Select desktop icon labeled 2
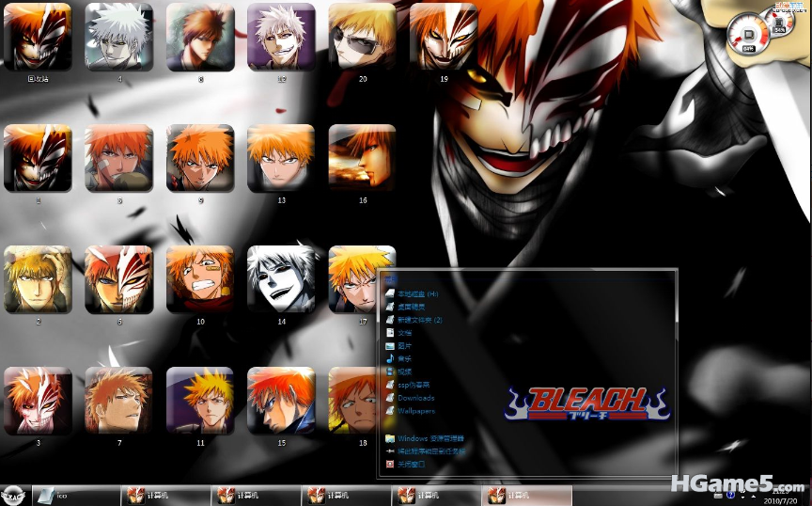 coord(38,279)
